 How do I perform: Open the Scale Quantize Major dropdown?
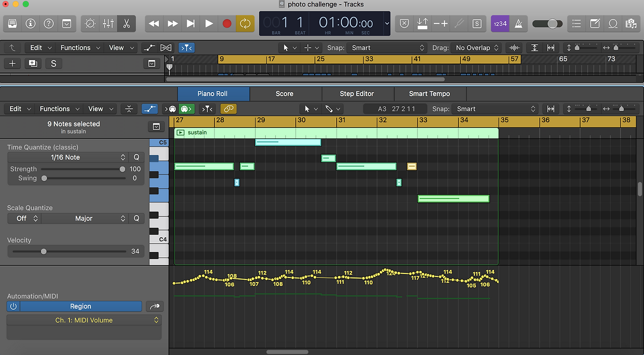tap(85, 219)
